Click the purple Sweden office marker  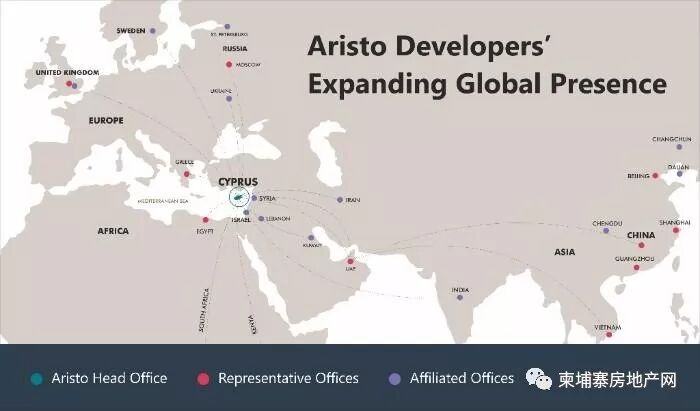tap(153, 31)
